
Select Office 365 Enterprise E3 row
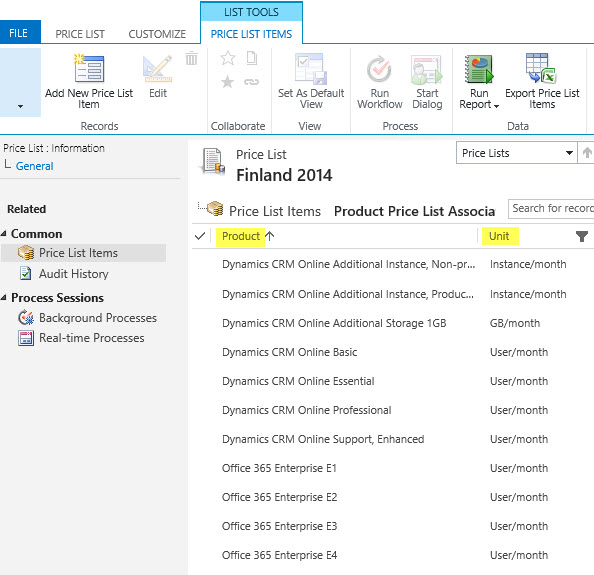click(x=393, y=526)
